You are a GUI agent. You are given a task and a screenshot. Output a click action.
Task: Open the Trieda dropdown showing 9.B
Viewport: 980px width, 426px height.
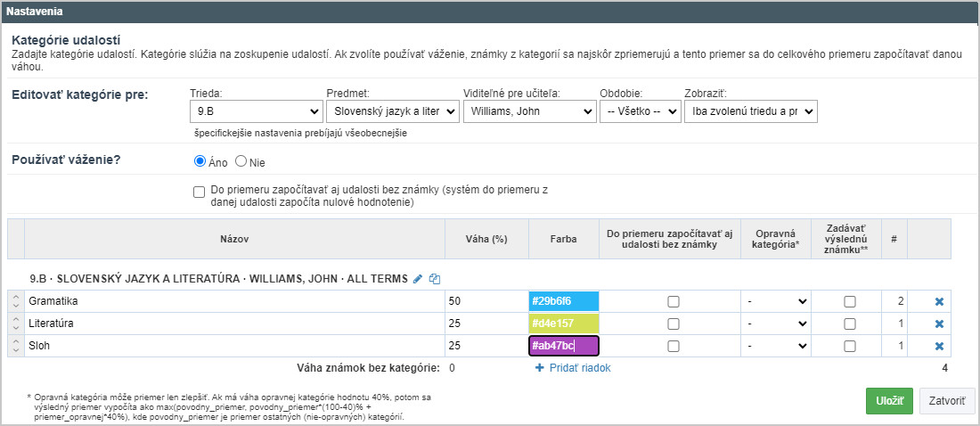tap(256, 111)
